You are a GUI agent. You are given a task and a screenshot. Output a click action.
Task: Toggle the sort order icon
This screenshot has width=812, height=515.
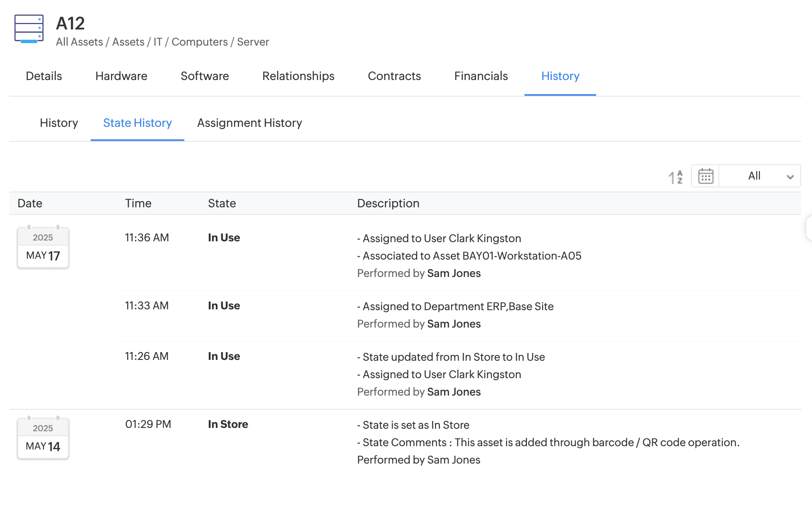[x=675, y=177]
